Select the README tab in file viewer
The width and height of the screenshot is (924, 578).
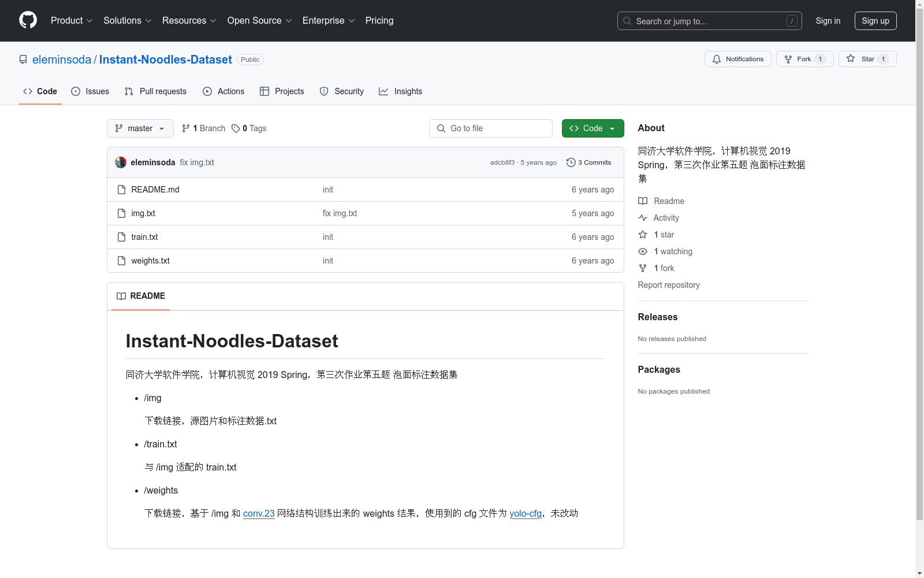pos(141,296)
